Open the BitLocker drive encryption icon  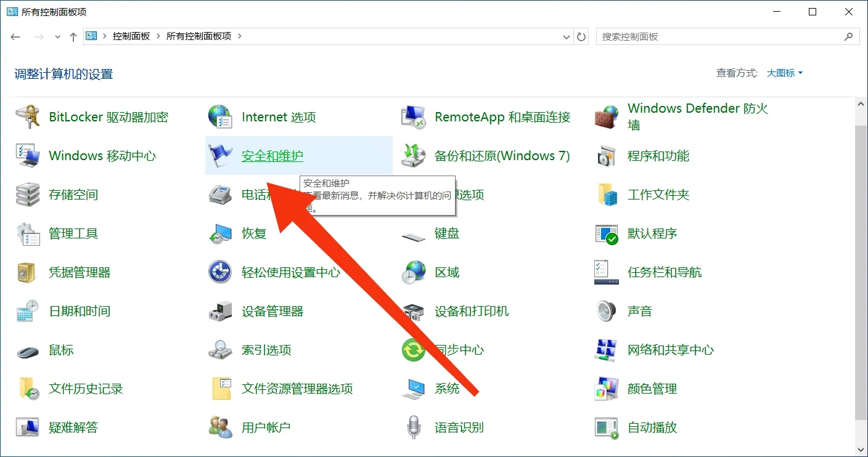(28, 117)
